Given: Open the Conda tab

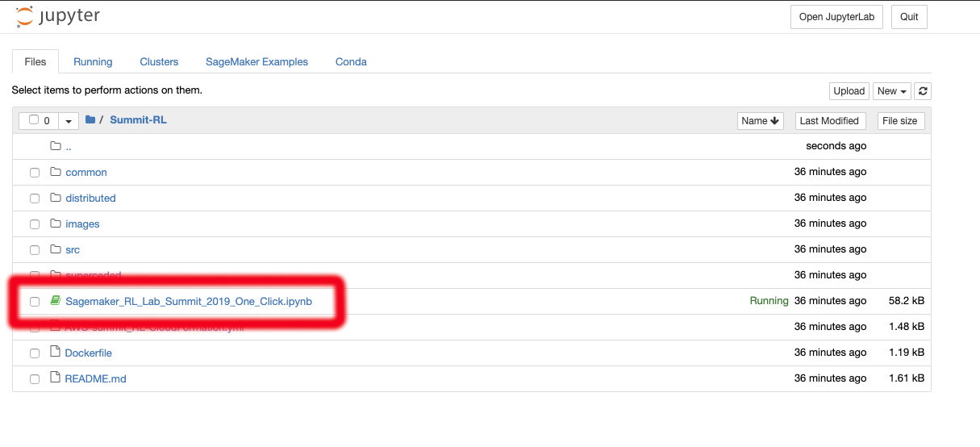Looking at the screenshot, I should 351,61.
